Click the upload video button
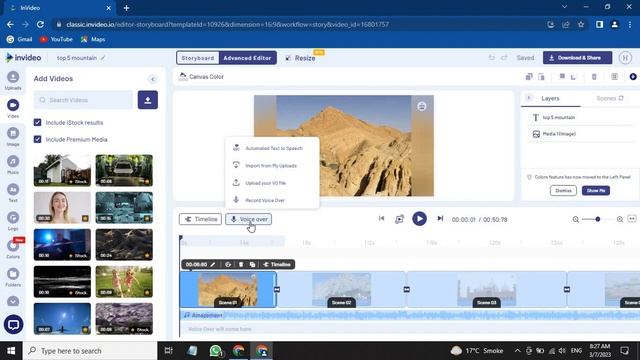Image resolution: width=640 pixels, height=360 pixels. tap(148, 100)
